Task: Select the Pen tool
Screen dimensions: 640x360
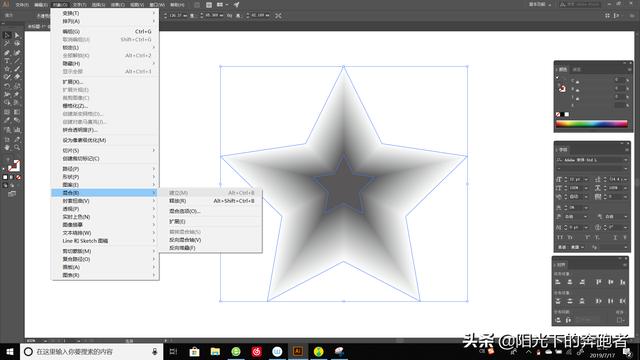Action: [x=7, y=53]
